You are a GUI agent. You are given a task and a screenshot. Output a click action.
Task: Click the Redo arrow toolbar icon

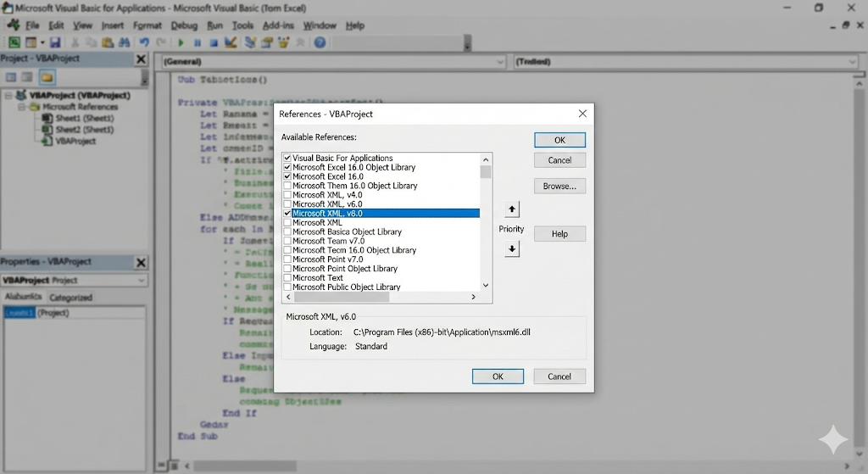point(161,42)
